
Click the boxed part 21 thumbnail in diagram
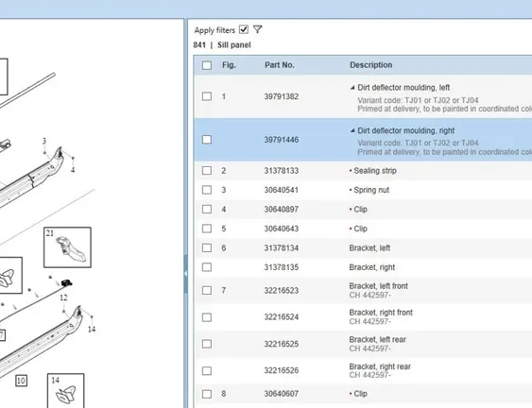pos(67,247)
